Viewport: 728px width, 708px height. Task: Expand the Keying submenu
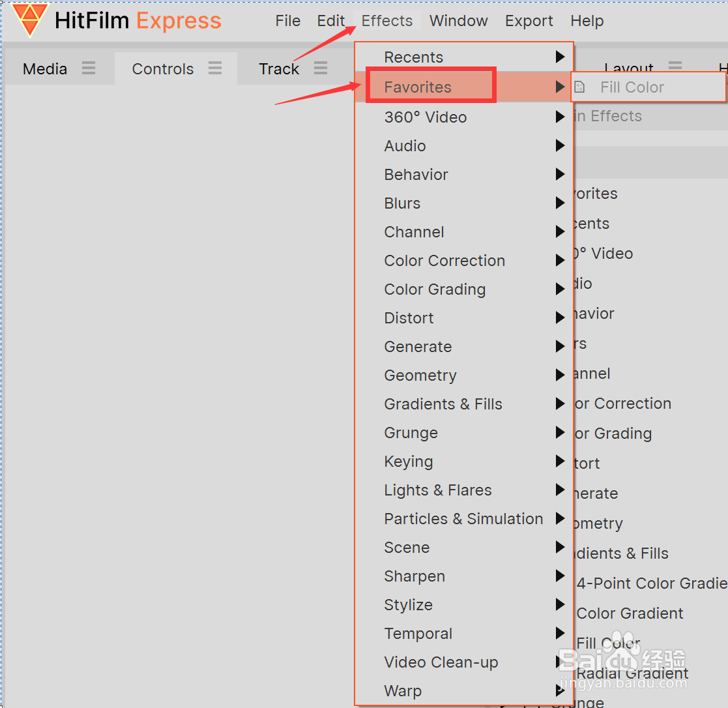[464, 462]
